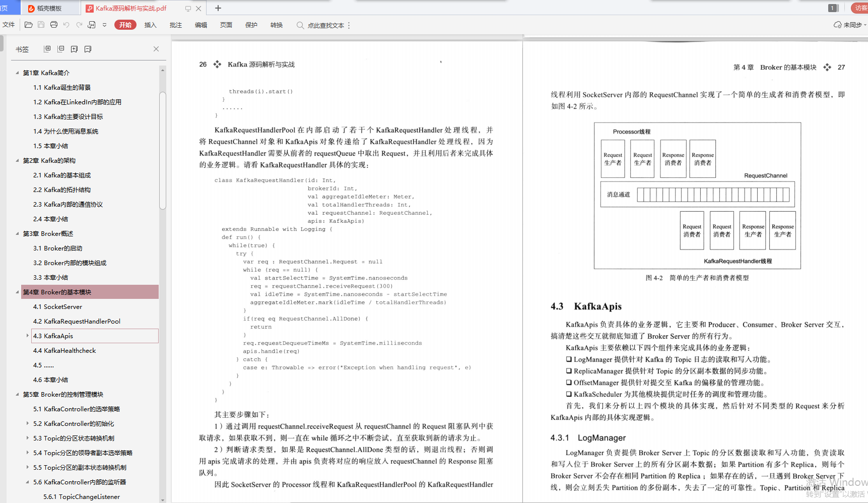Screen dimensions: 868x503
Task: Click the cloud sync status icon
Action: [838, 25]
